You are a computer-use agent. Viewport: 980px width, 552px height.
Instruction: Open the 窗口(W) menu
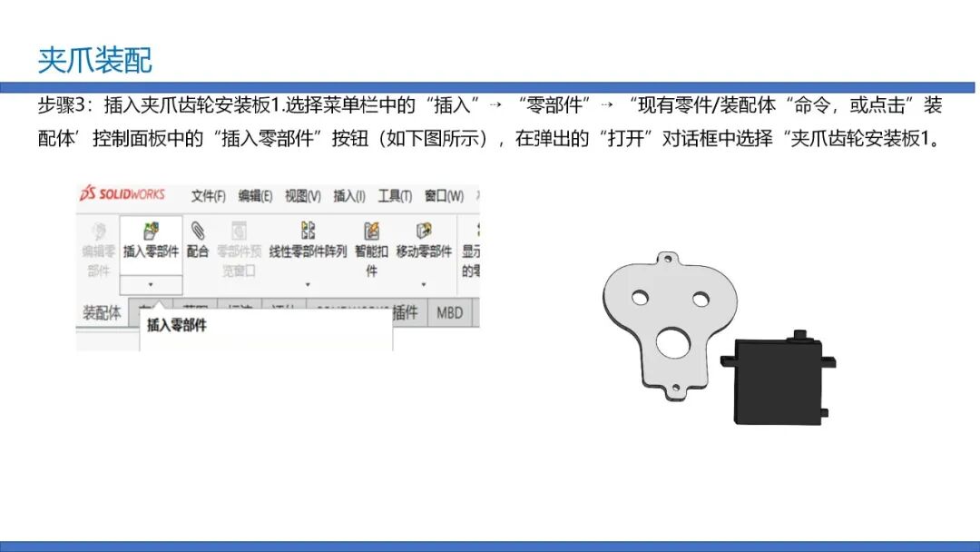(444, 196)
